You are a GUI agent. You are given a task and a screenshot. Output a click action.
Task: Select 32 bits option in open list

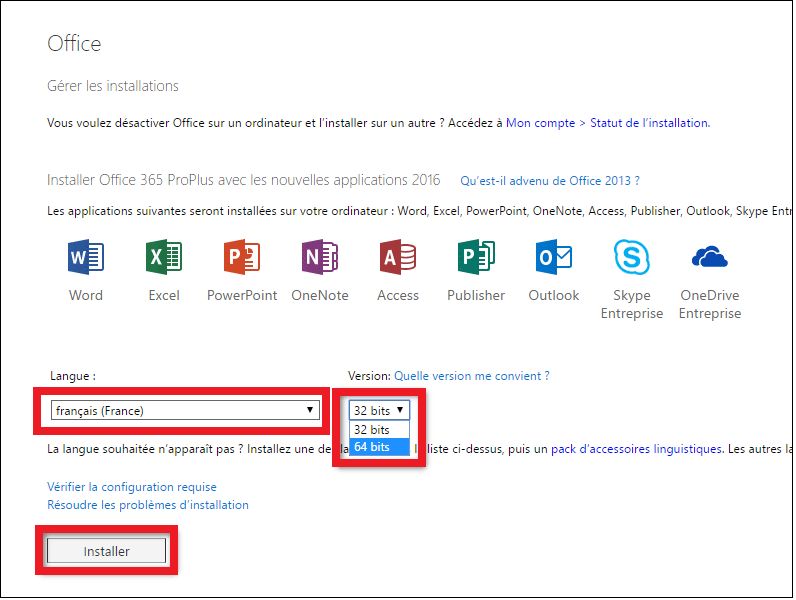pyautogui.click(x=379, y=430)
